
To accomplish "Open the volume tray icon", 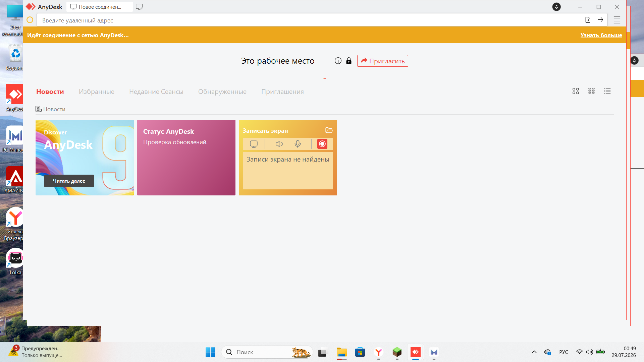I will [x=589, y=352].
